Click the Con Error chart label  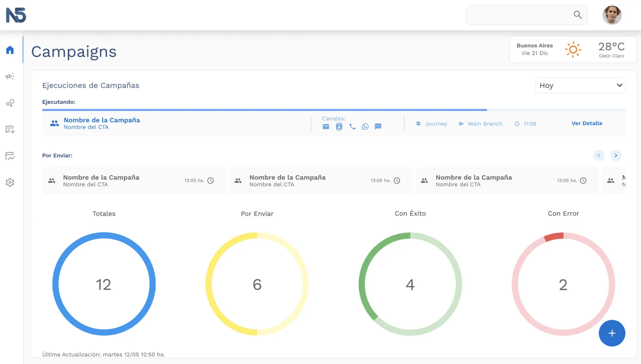point(563,213)
